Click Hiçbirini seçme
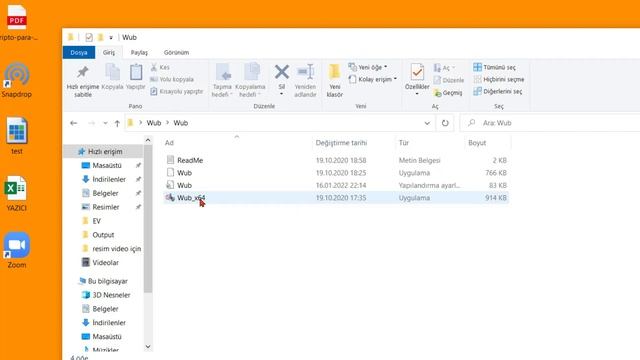 (499, 80)
